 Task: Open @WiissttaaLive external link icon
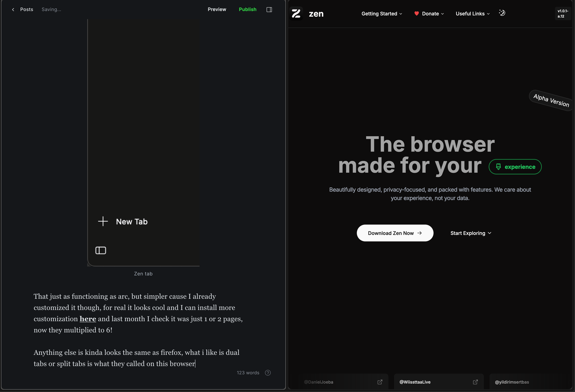tap(475, 382)
